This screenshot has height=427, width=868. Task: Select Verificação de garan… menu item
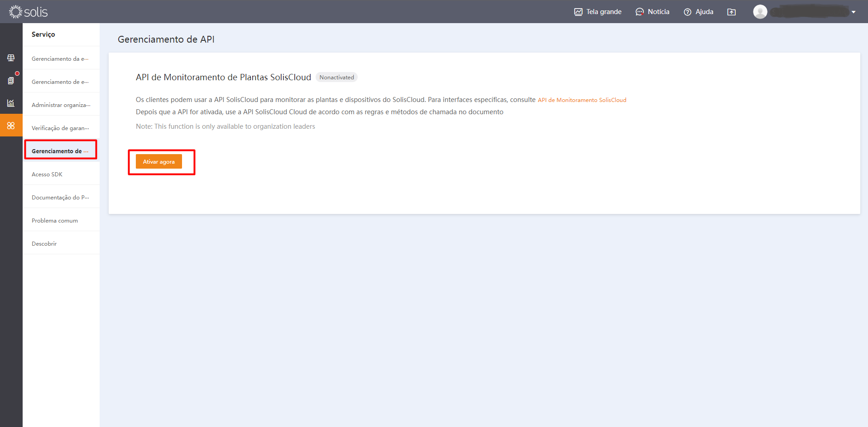[x=60, y=128]
